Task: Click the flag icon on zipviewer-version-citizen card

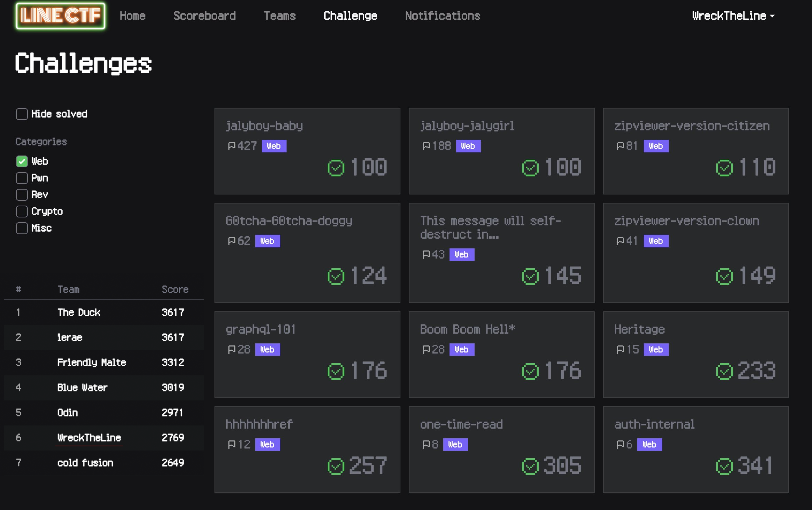Action: click(620, 146)
